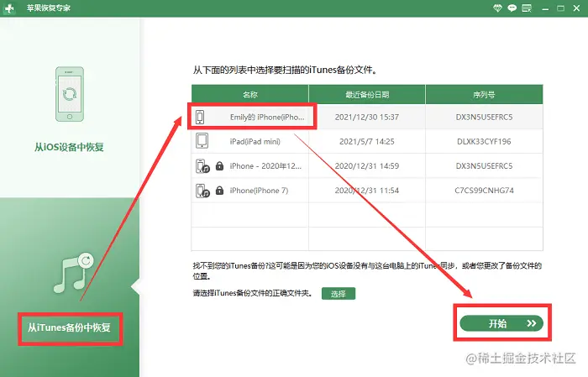
Task: Click serial DLXK33CYF196
Action: pyautogui.click(x=484, y=141)
